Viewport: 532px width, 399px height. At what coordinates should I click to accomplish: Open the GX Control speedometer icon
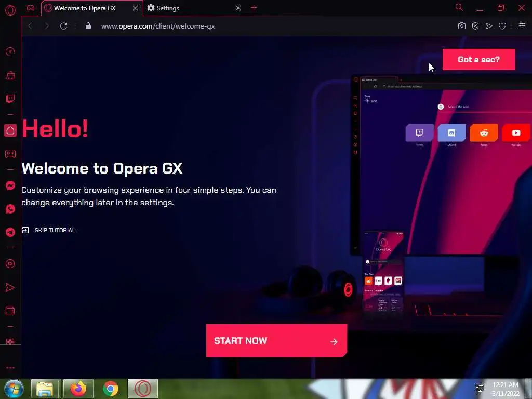point(10,51)
